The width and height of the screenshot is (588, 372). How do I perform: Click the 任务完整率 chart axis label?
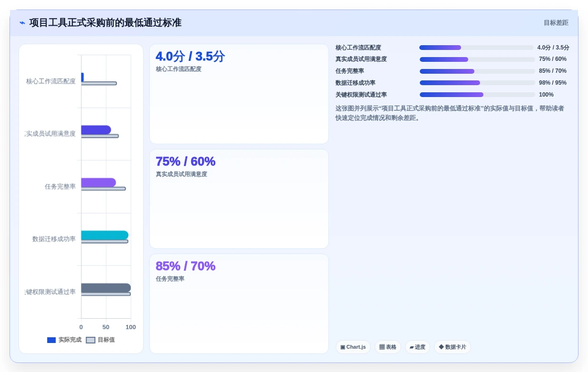[60, 186]
